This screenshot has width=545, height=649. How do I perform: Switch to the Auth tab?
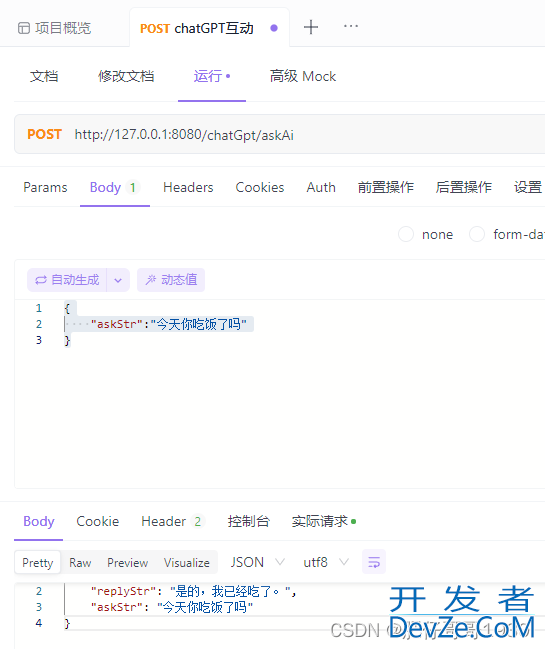[x=321, y=187]
